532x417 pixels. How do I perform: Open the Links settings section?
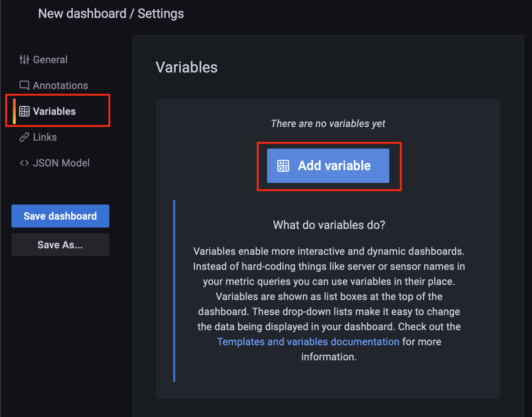(x=38, y=137)
